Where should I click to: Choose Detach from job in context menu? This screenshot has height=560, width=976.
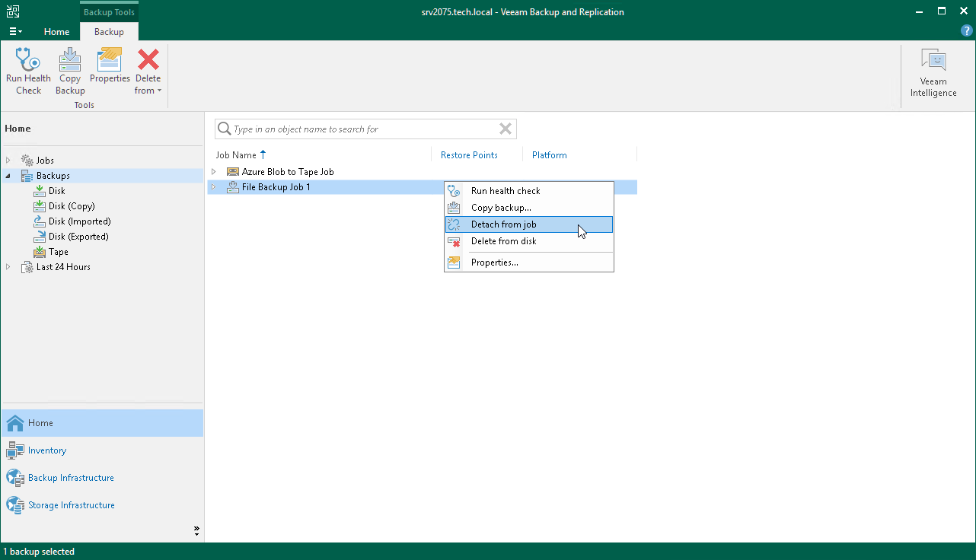(x=504, y=224)
